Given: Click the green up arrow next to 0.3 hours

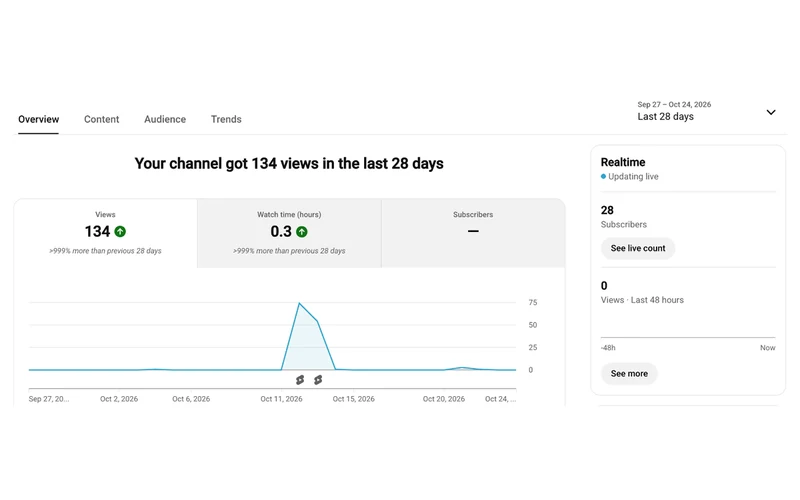Looking at the screenshot, I should (302, 232).
